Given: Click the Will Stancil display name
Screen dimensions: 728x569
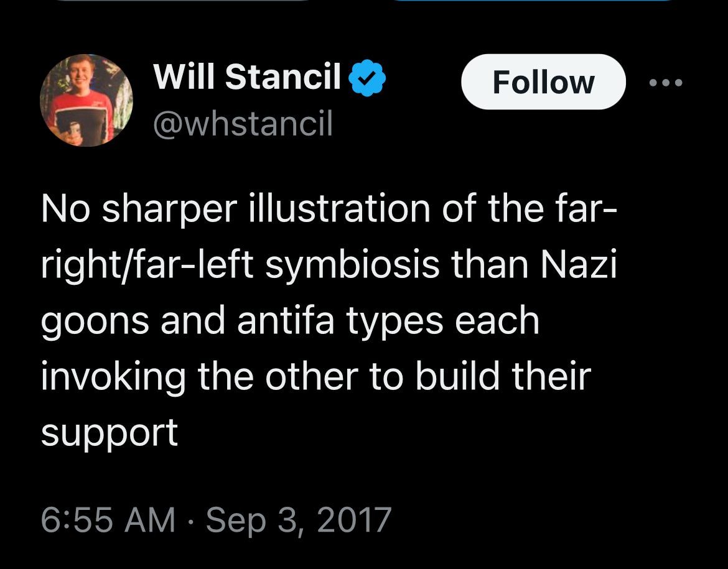Looking at the screenshot, I should coord(247,78).
